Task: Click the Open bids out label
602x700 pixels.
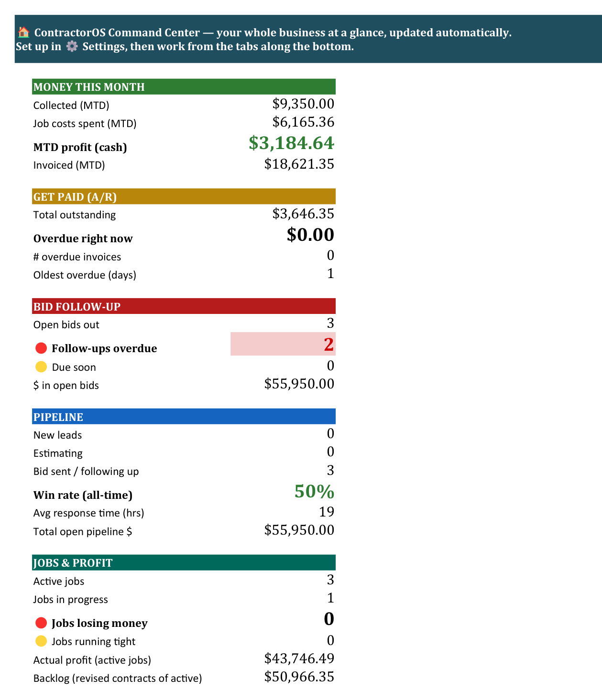Action: [x=66, y=325]
